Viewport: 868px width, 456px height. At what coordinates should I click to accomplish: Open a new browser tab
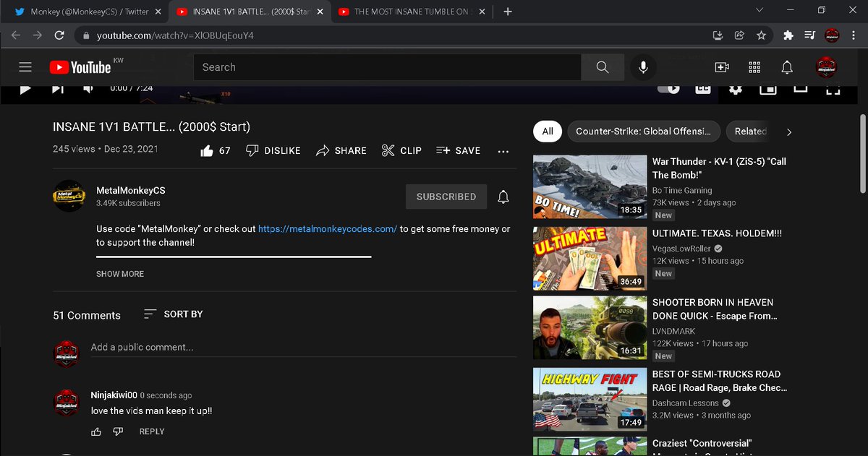(x=508, y=12)
